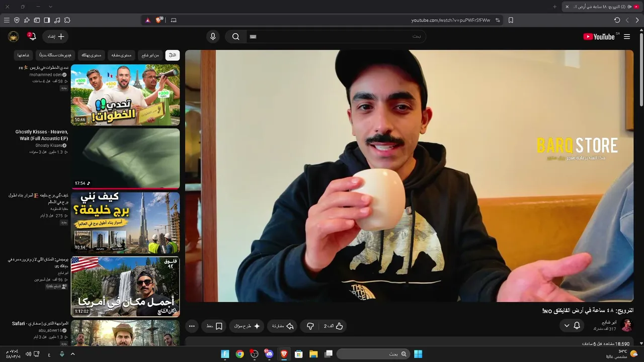Bookmark this page with the bookmark icon
Viewport: 644px width, 362px height.
pyautogui.click(x=511, y=20)
